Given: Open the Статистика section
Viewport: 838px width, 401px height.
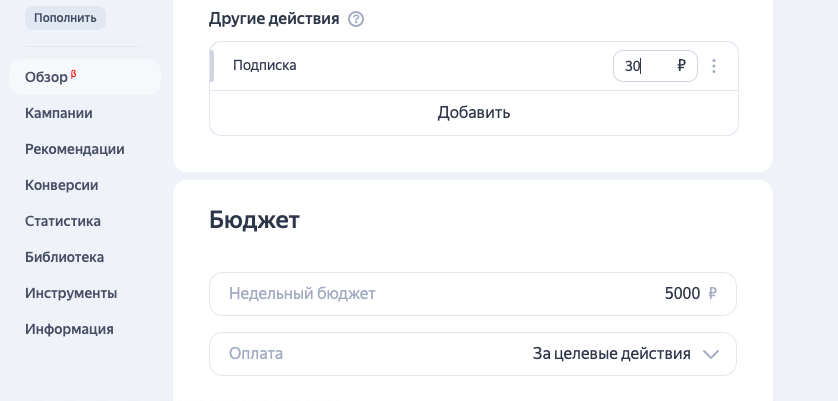Looking at the screenshot, I should pyautogui.click(x=63, y=221).
